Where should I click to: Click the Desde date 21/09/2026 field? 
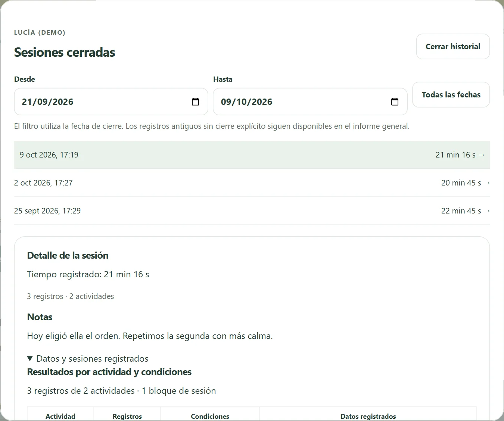[111, 102]
